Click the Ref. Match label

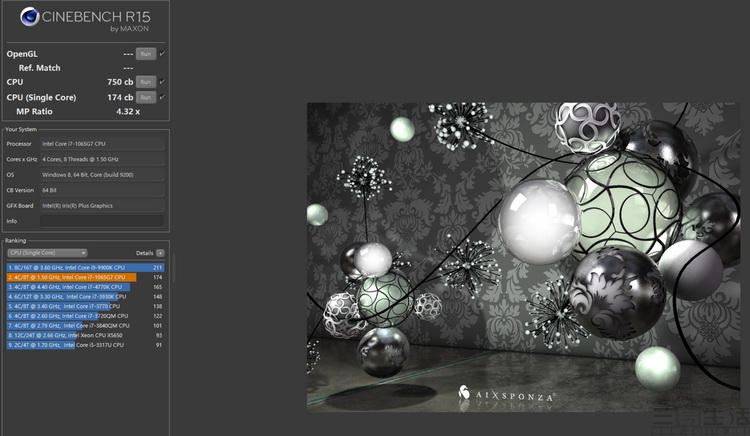pyautogui.click(x=39, y=68)
